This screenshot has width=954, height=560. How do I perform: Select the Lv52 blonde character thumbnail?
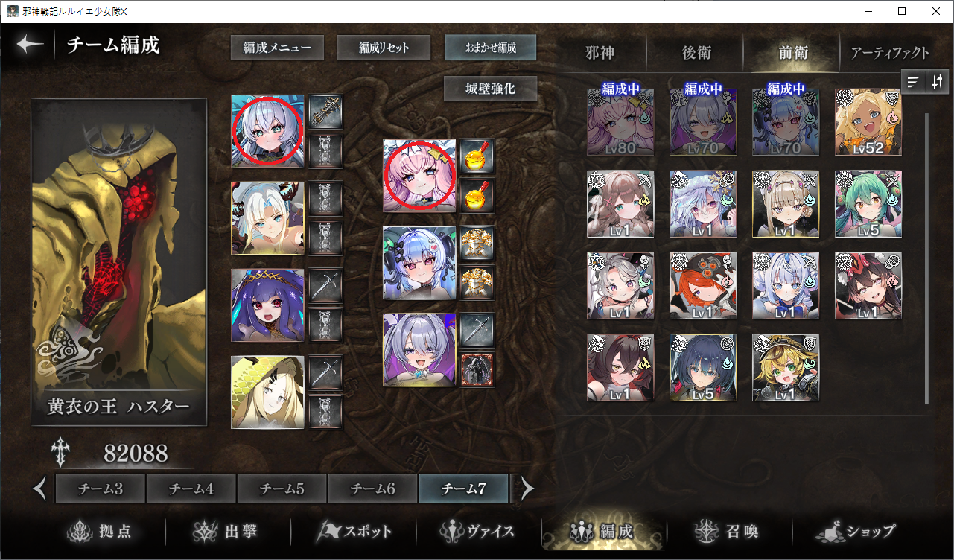click(x=868, y=122)
